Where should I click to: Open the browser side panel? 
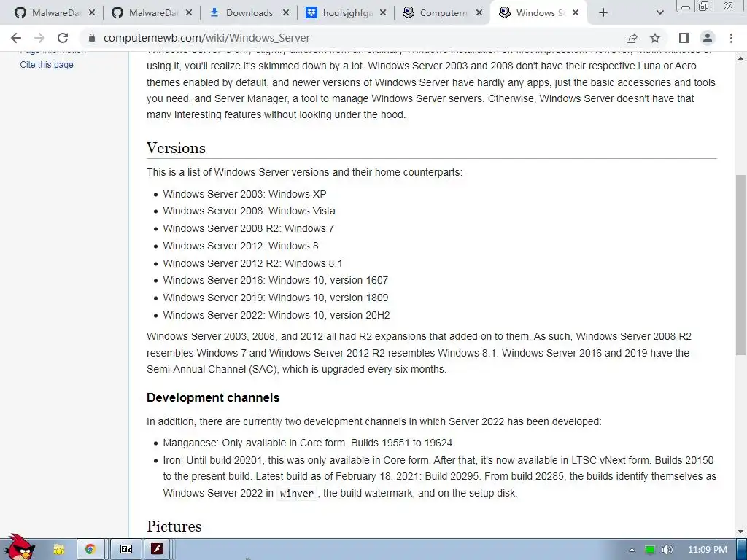[684, 38]
